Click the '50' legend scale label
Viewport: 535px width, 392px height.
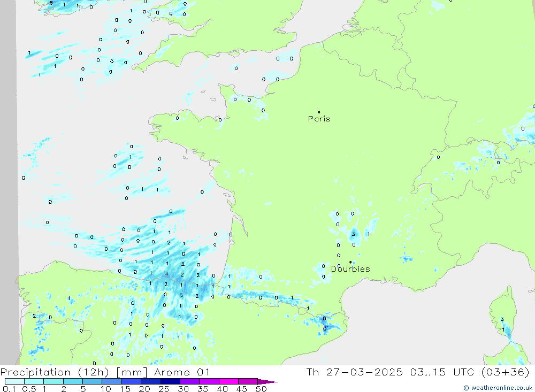(x=261, y=389)
